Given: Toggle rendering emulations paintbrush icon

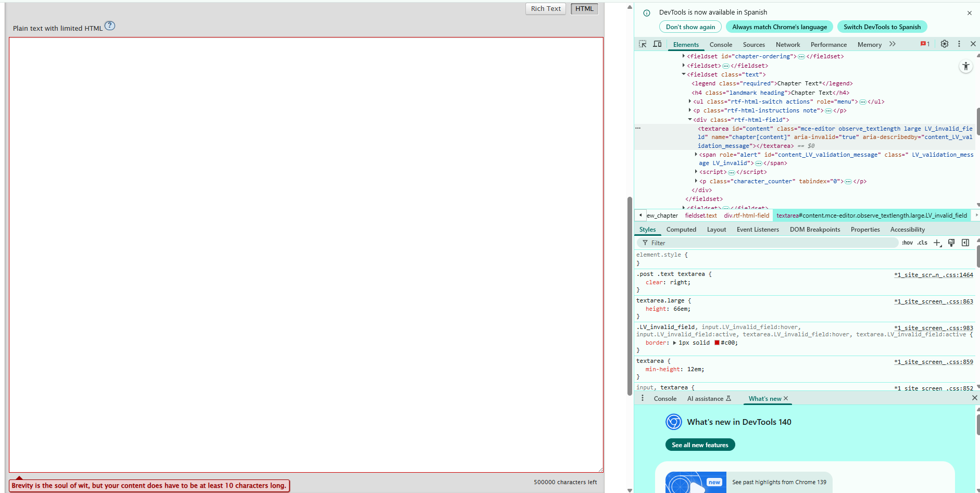Looking at the screenshot, I should tap(951, 243).
